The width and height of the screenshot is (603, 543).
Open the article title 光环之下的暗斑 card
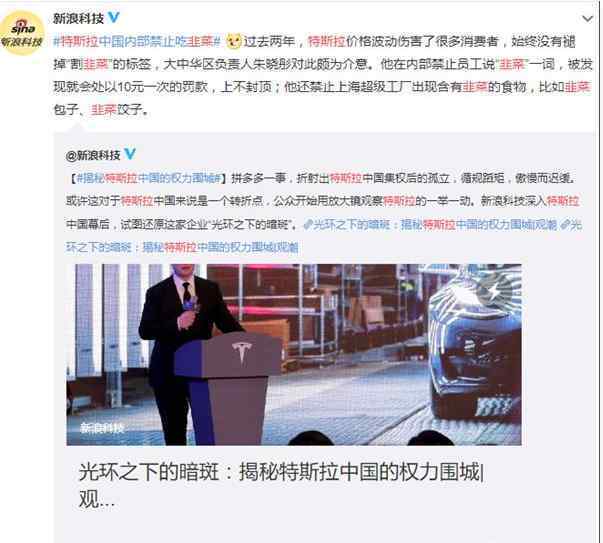point(280,485)
